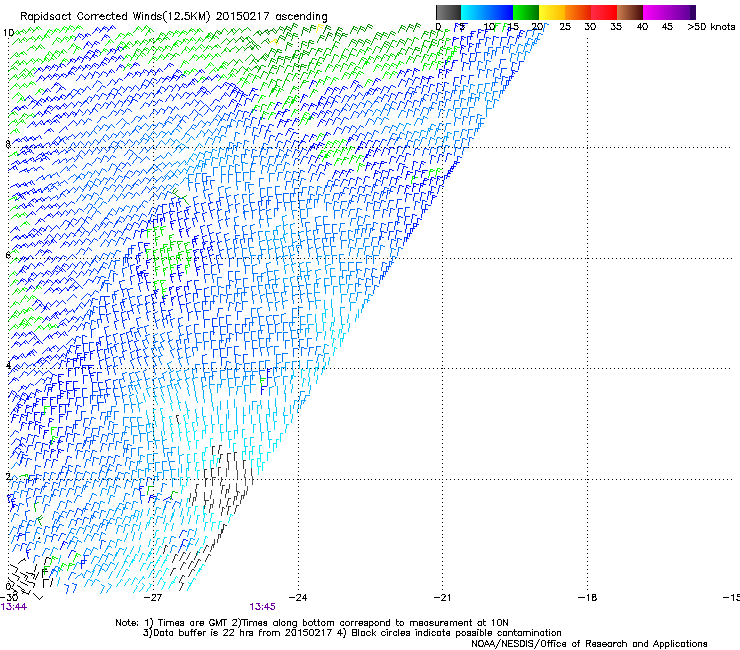Click the longitude '-24' axis label

pyautogui.click(x=298, y=598)
